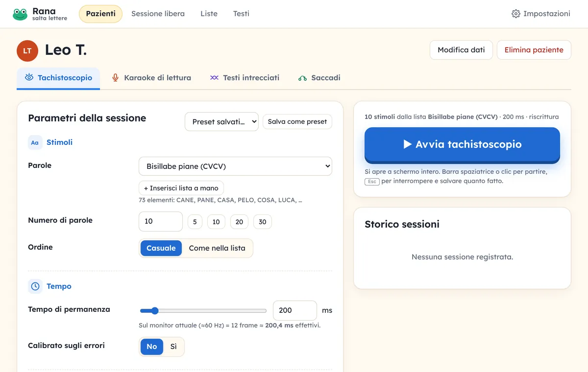Click the Storico sessioni heading
Screen dimensions: 588x372
coord(402,224)
